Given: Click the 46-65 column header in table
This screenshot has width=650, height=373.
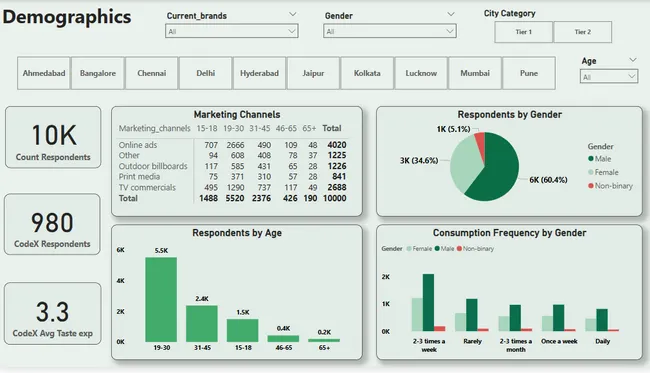Looking at the screenshot, I should 286,128.
